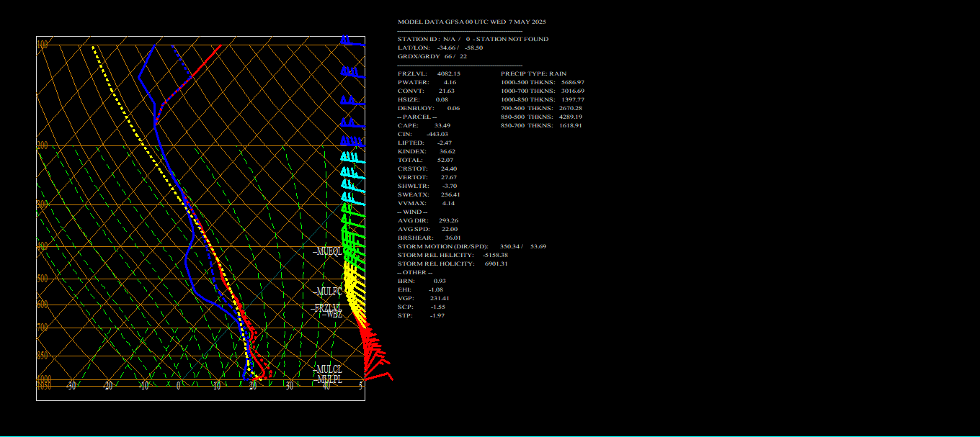980x437 pixels.
Task: Click the CRSTOT value 24.40
Action: click(449, 168)
